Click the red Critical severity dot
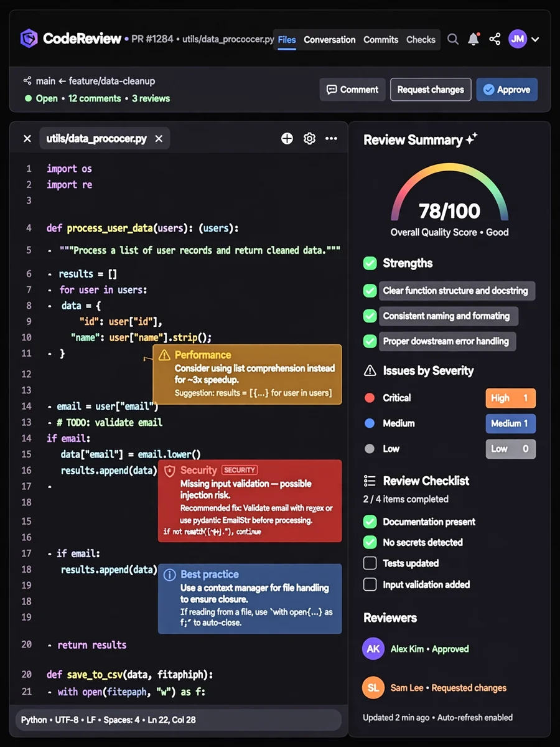 click(370, 398)
